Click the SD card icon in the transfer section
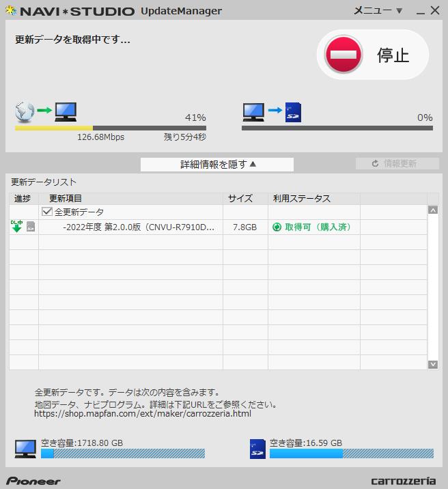This screenshot has height=489, width=448. (293, 112)
